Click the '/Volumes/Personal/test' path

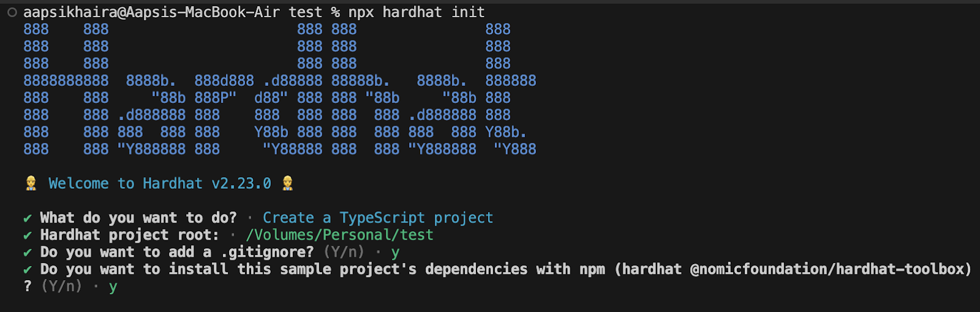pos(339,235)
